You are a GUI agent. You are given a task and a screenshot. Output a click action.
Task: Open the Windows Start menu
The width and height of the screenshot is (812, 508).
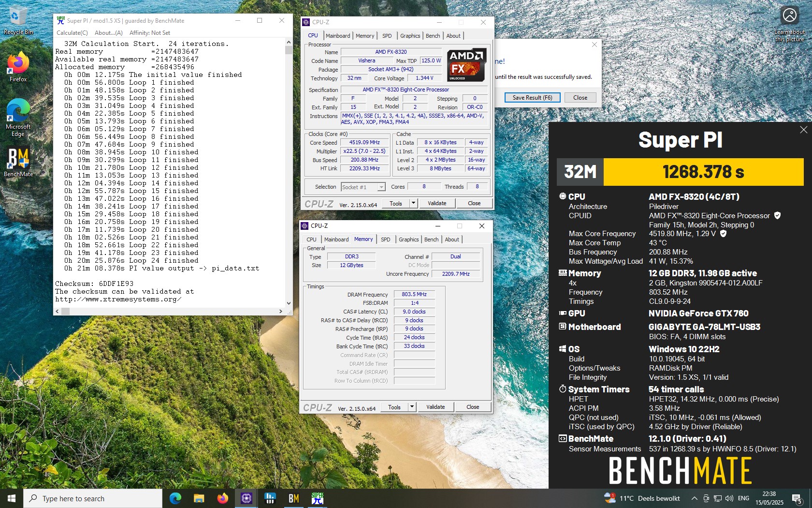(12, 498)
